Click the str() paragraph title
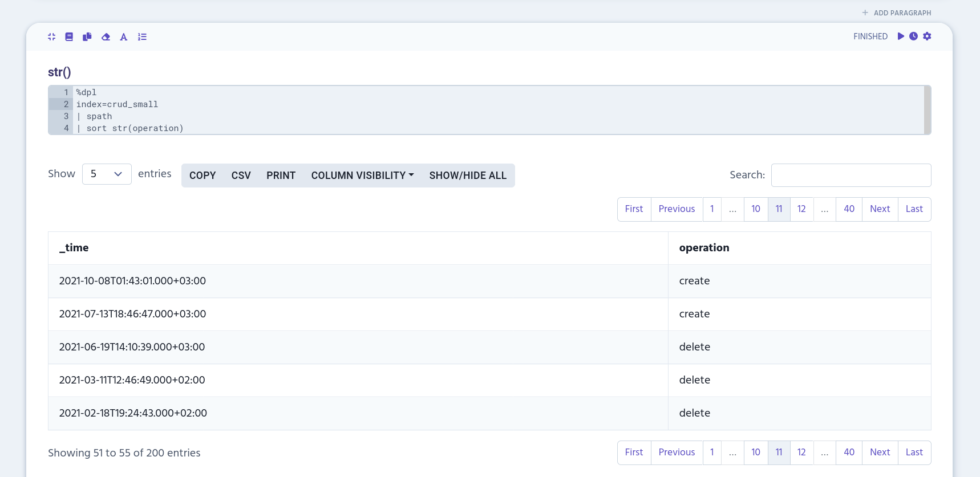Screen dimensions: 980x477 click(x=59, y=72)
